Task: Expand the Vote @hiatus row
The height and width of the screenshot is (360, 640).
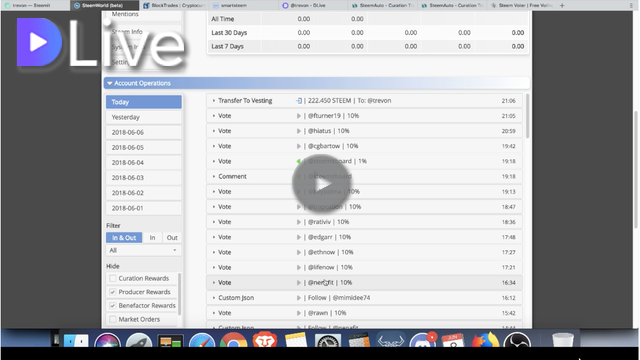Action: (x=214, y=131)
